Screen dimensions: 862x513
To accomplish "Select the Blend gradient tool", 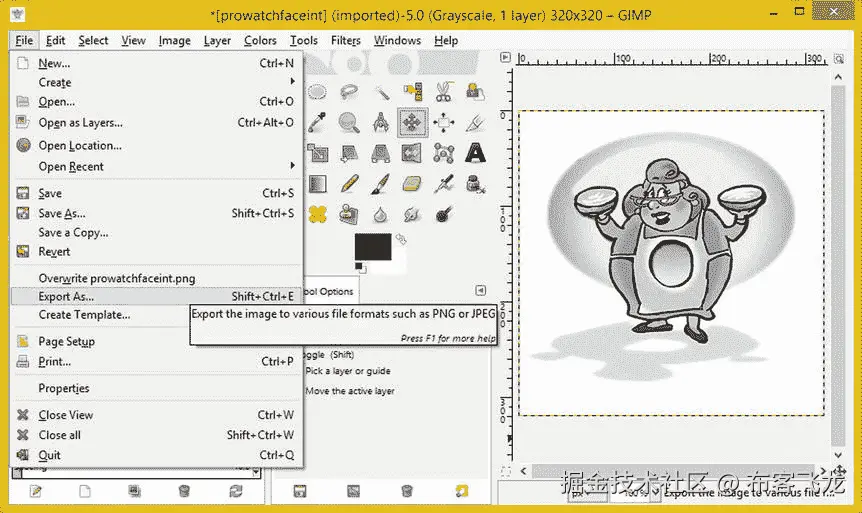I will [317, 184].
